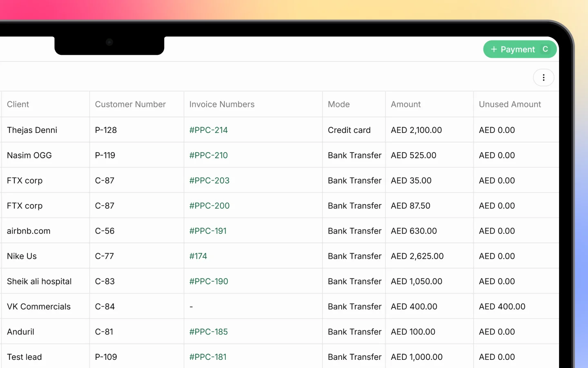
Task: Click the AED 2,625.00 amount
Action: (x=417, y=256)
